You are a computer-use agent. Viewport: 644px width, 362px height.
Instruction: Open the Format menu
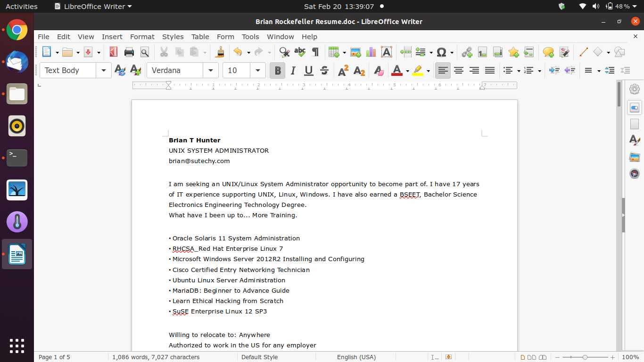(x=142, y=37)
